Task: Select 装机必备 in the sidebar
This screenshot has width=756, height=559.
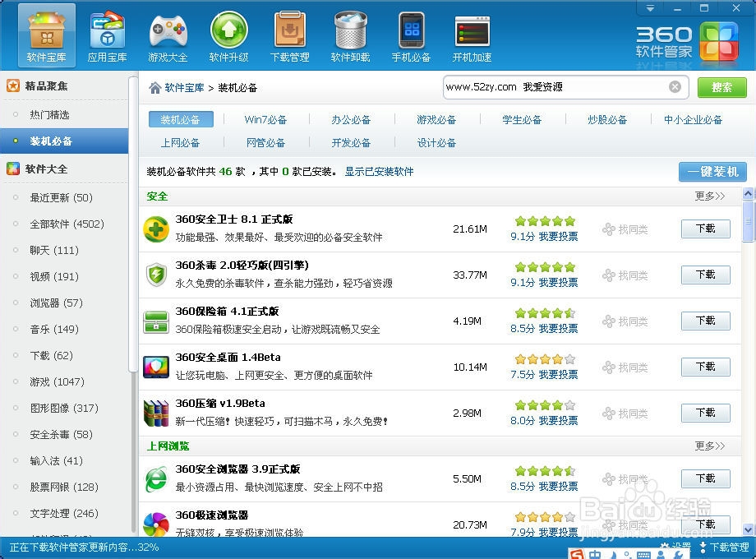Action: pyautogui.click(x=63, y=141)
